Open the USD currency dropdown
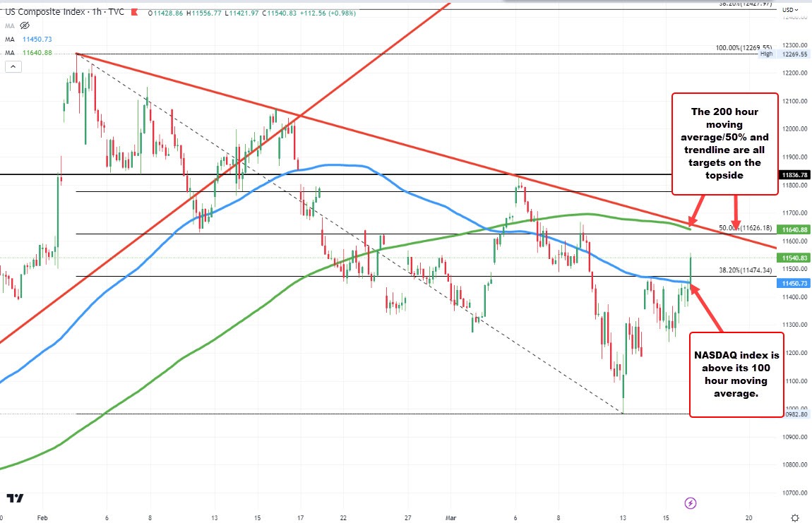The image size is (812, 523). [x=790, y=10]
